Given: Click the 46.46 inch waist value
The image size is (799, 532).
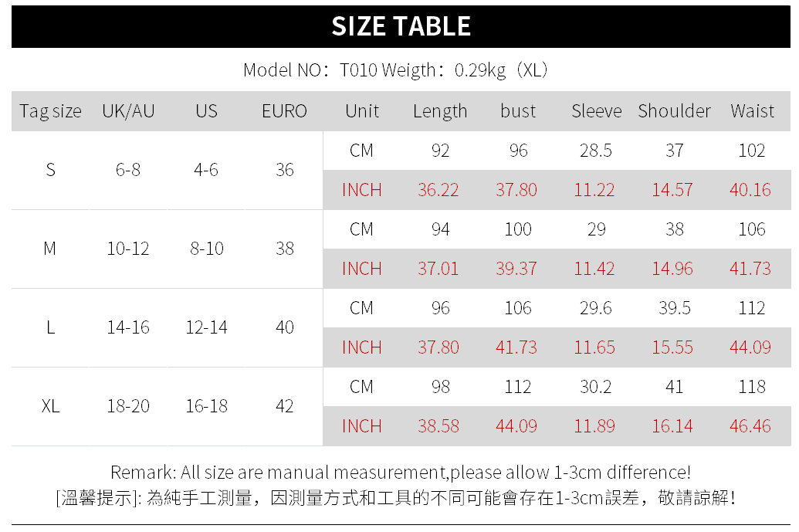Looking at the screenshot, I should [x=750, y=426].
